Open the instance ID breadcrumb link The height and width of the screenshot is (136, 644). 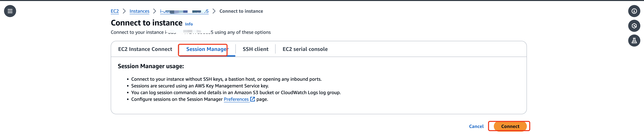click(184, 11)
